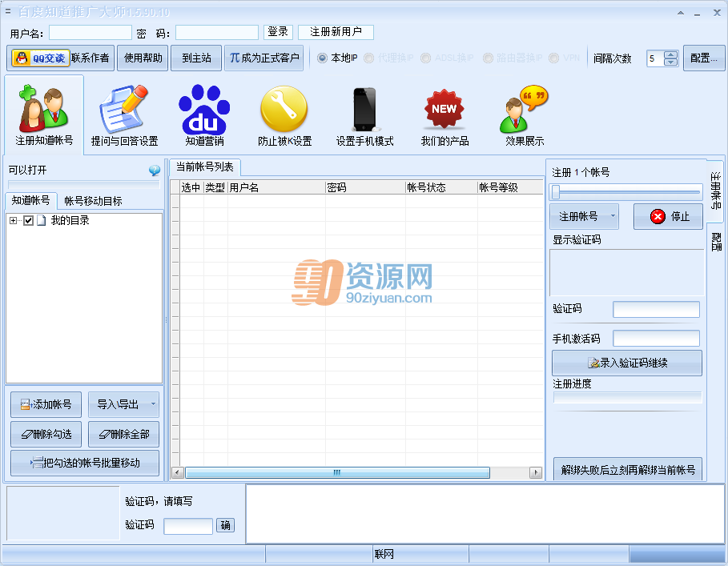Expand the 我的目录 tree node

[13, 220]
